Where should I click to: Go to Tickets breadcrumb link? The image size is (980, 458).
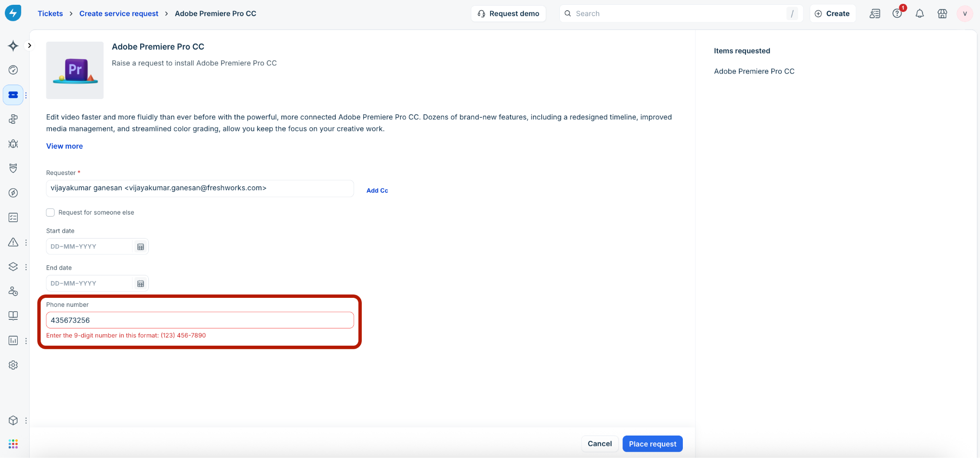point(50,13)
